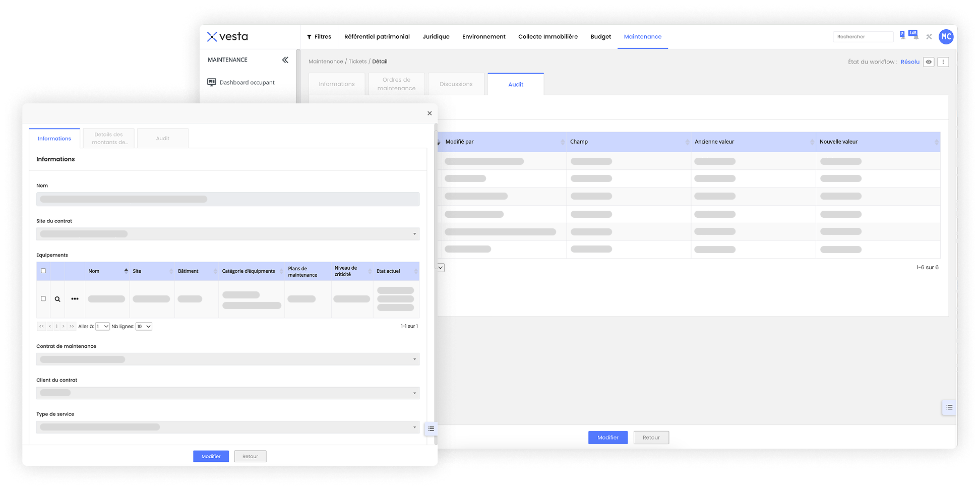Expand the Site du contrat dropdown
Viewport: 980px width, 490px height.
[x=414, y=234]
